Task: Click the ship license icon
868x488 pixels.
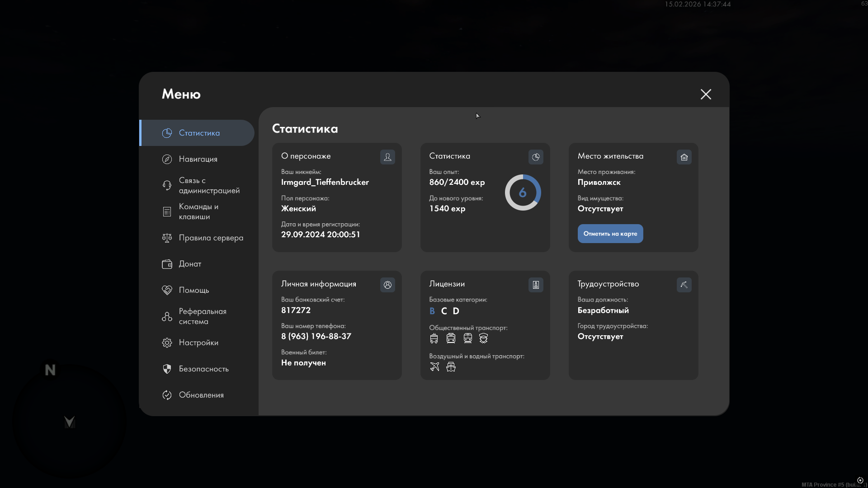Action: [x=451, y=367]
